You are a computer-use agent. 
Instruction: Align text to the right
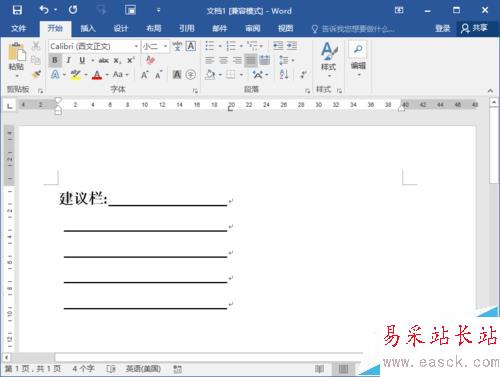point(237,60)
